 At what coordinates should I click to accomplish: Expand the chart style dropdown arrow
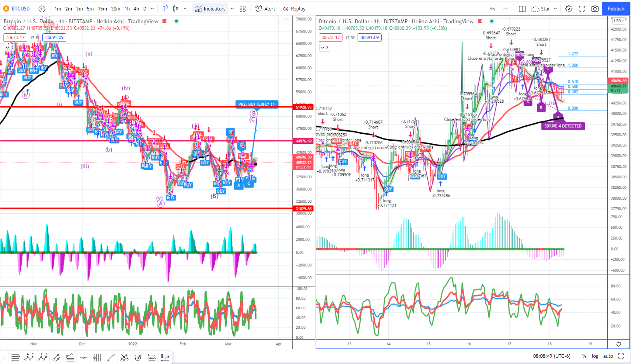pyautogui.click(x=185, y=9)
